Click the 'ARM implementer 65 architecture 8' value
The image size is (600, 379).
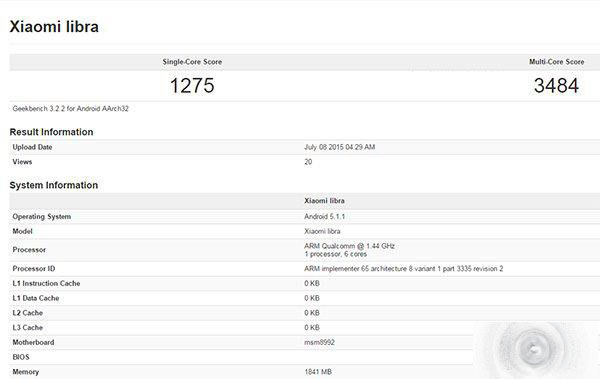point(404,269)
